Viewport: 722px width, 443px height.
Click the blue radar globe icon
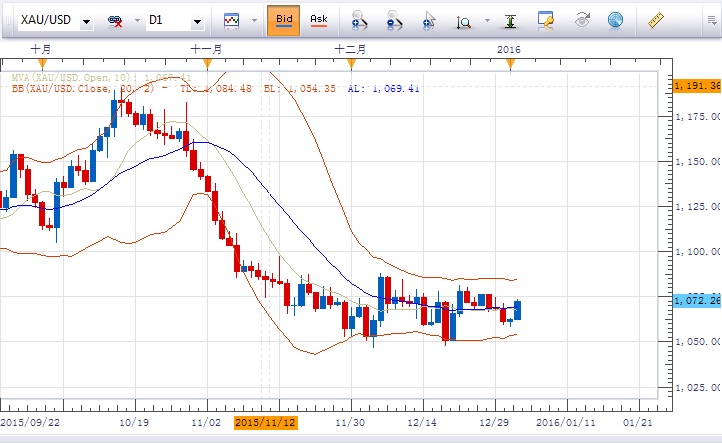coord(616,21)
